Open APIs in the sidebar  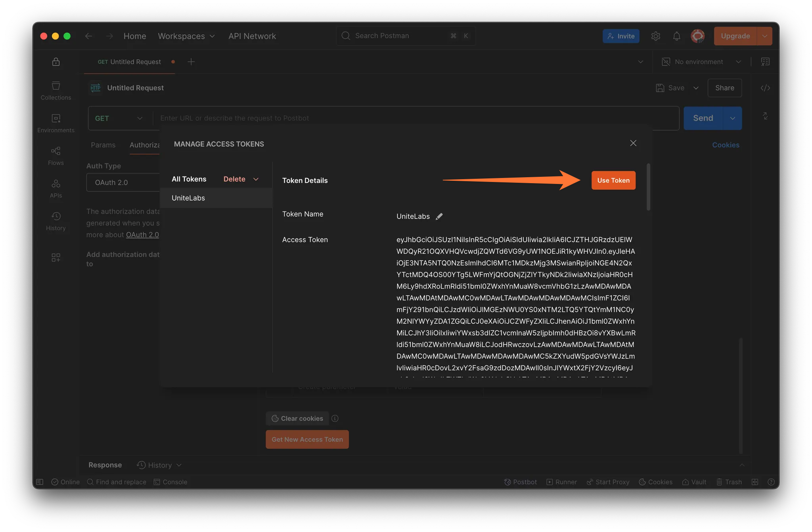pyautogui.click(x=56, y=189)
